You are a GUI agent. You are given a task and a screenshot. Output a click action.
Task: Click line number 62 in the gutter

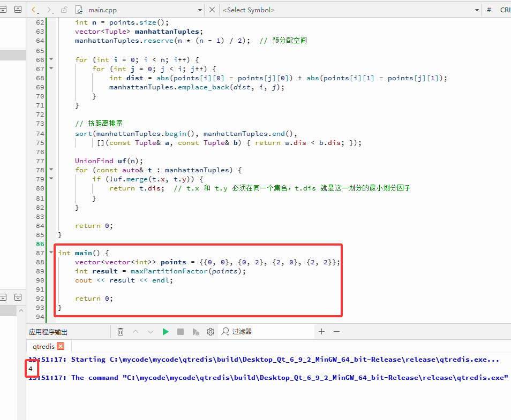(x=40, y=22)
